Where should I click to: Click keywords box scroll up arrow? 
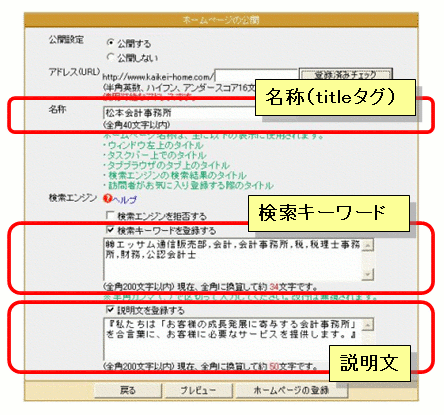(368, 245)
